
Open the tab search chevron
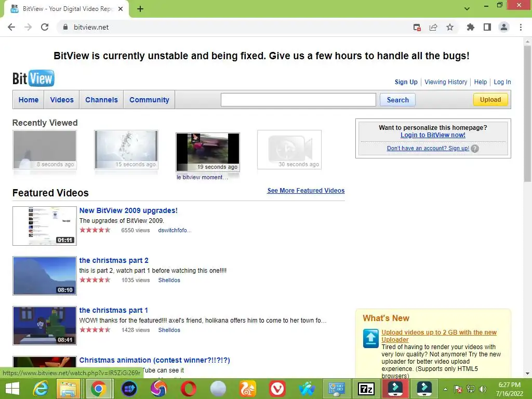coord(467,9)
